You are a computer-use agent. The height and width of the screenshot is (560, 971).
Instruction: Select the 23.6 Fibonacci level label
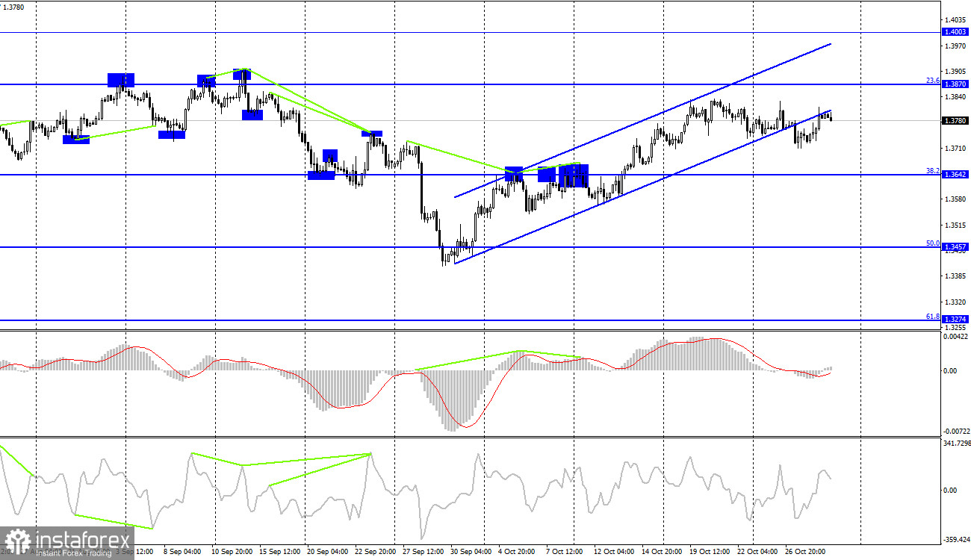tap(932, 81)
